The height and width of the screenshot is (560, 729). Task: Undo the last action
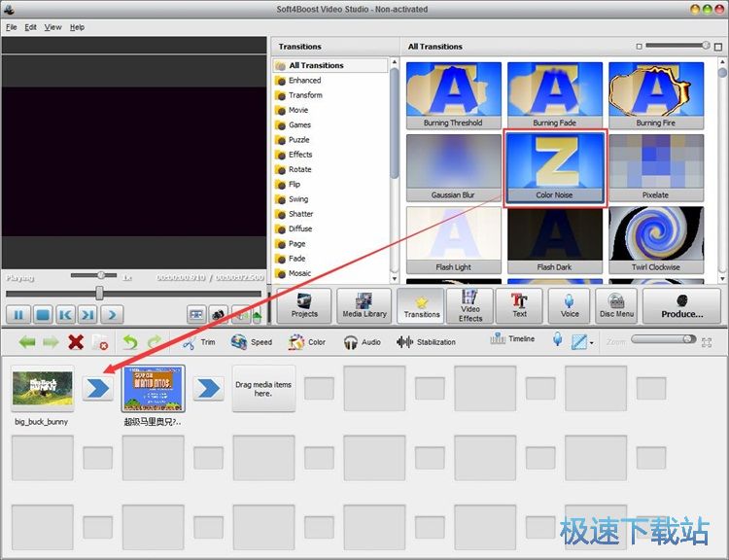130,342
